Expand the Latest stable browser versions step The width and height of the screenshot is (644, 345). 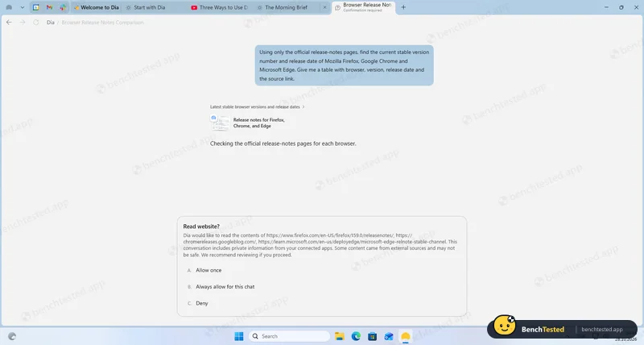[x=257, y=107]
